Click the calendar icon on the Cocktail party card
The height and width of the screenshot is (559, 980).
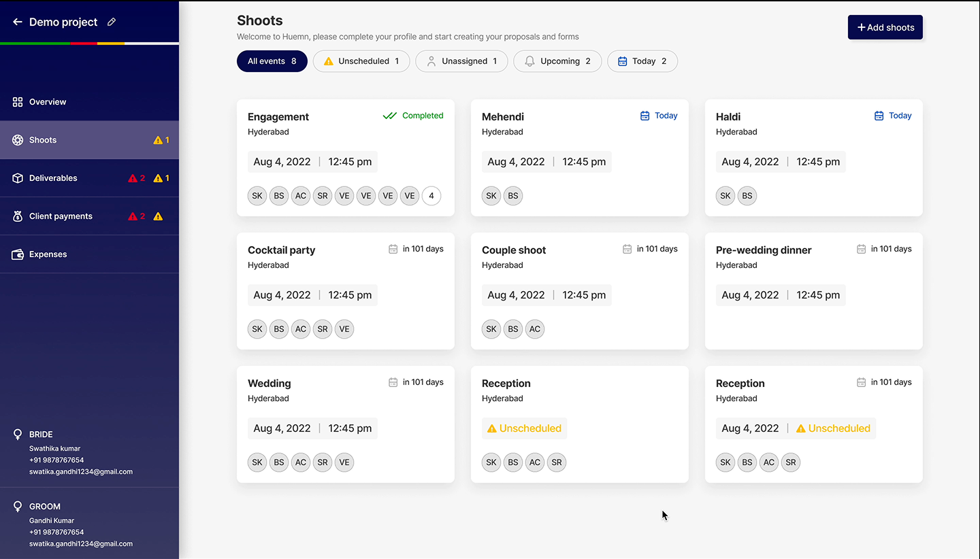393,249
